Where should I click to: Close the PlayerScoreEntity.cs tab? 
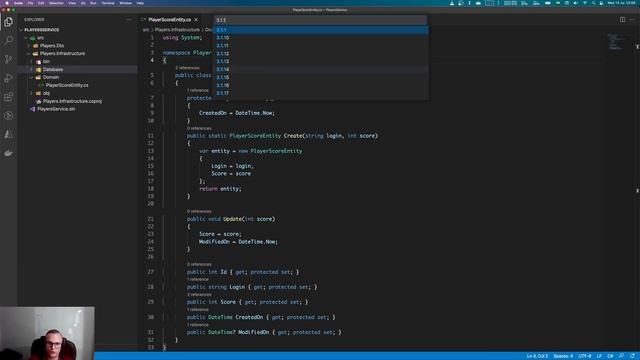pos(196,20)
